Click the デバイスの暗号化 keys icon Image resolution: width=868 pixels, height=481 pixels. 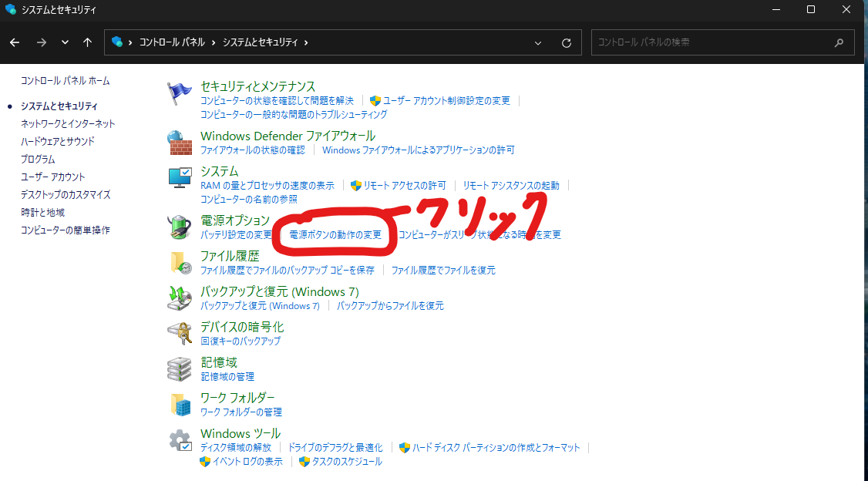pos(180,333)
